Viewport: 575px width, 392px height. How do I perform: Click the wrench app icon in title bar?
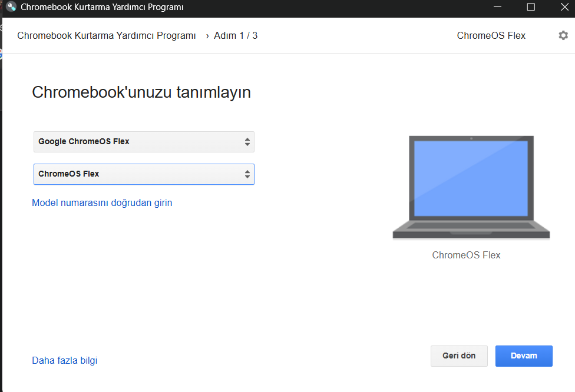coord(11,7)
